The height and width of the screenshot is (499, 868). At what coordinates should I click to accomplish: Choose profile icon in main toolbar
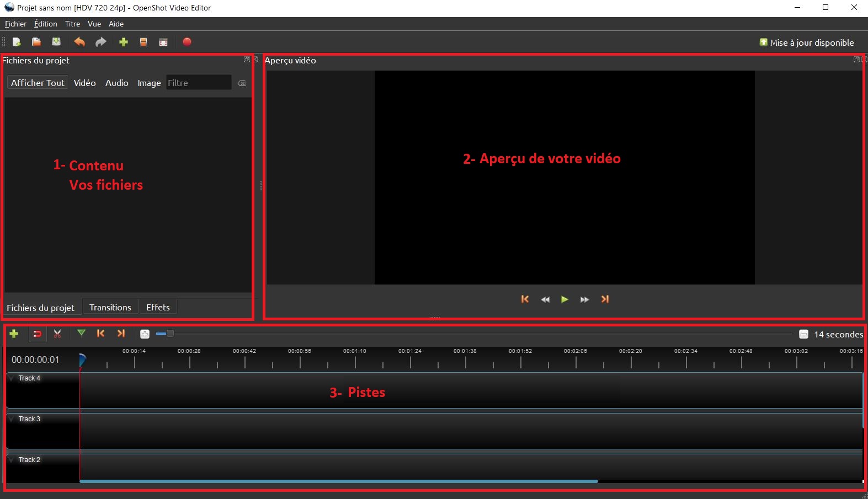[143, 42]
